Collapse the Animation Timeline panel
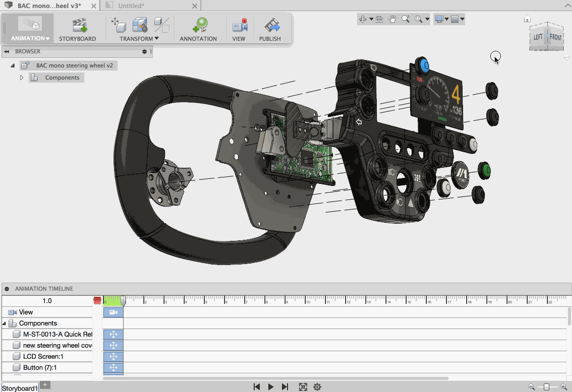The image size is (572, 392). click(x=7, y=289)
